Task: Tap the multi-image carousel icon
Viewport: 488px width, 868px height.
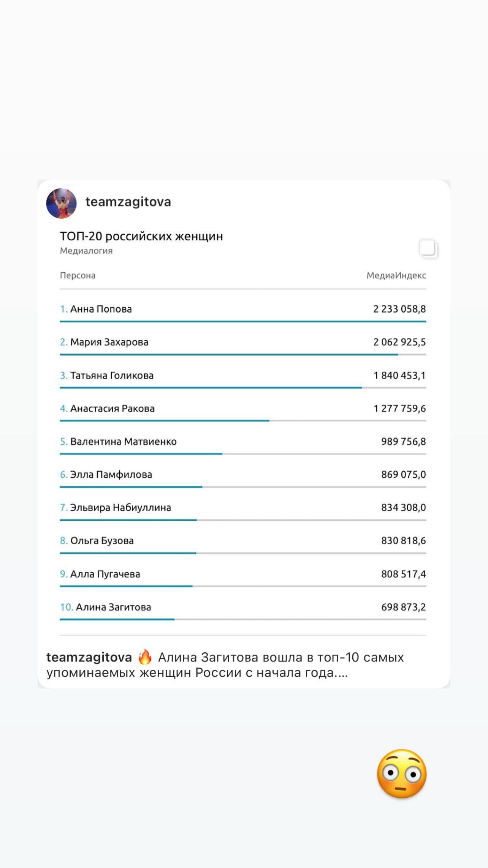Action: (428, 249)
